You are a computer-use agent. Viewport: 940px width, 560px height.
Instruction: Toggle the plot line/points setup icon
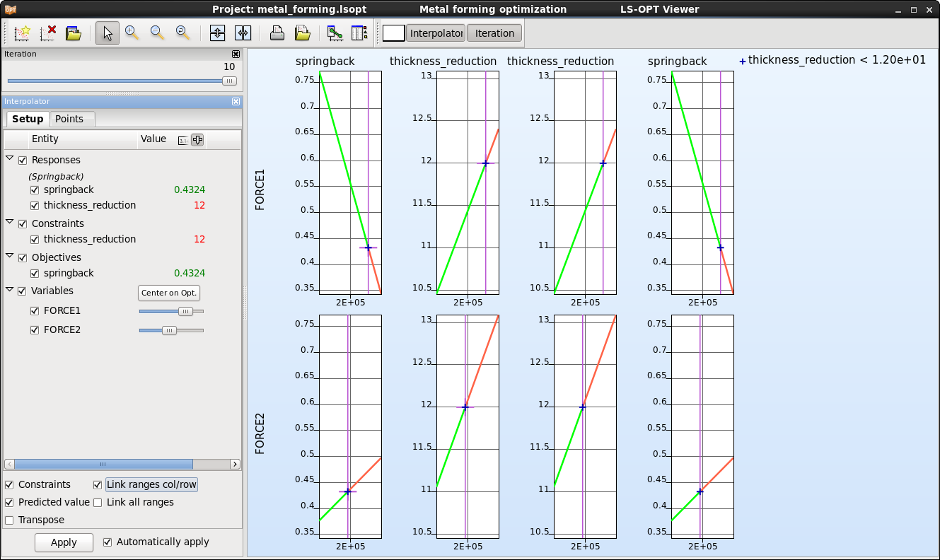335,33
